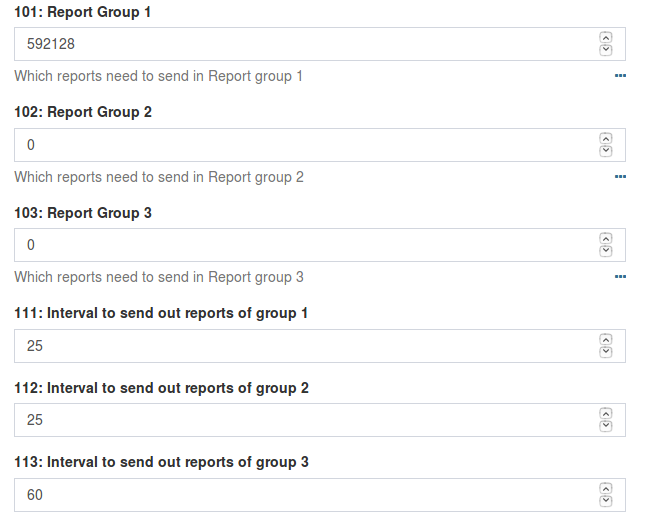Select the Report Group 3 input field
The image size is (651, 527).
pos(300,245)
